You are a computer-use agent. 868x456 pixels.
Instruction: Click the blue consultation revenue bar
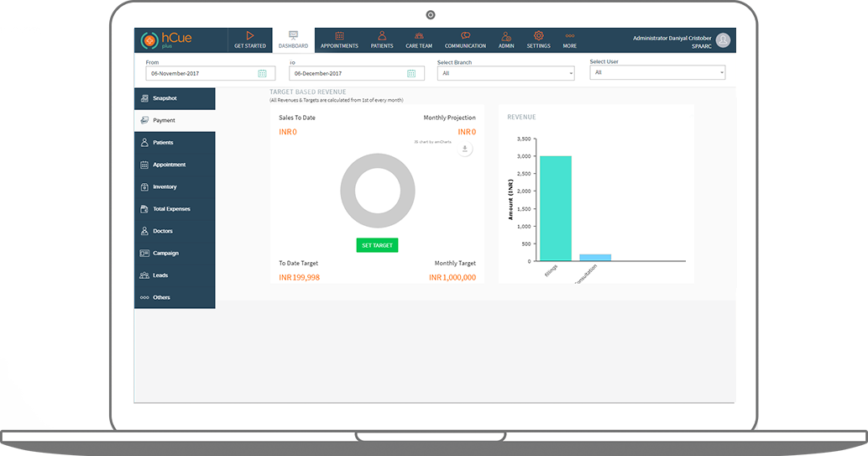[x=595, y=258]
